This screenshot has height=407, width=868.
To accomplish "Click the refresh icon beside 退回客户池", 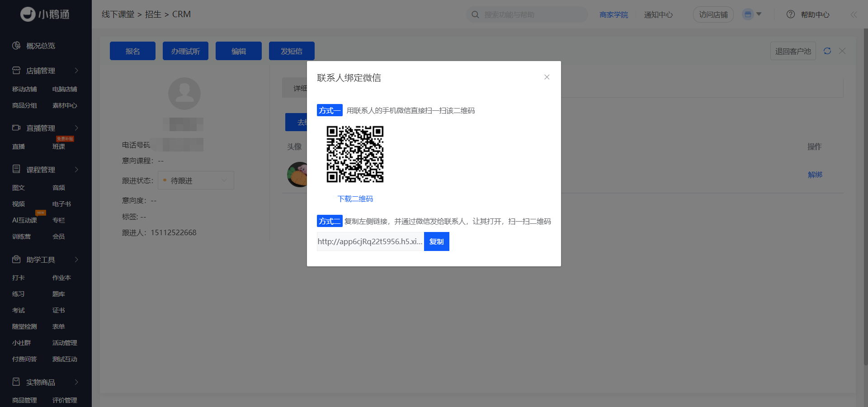I will point(827,51).
